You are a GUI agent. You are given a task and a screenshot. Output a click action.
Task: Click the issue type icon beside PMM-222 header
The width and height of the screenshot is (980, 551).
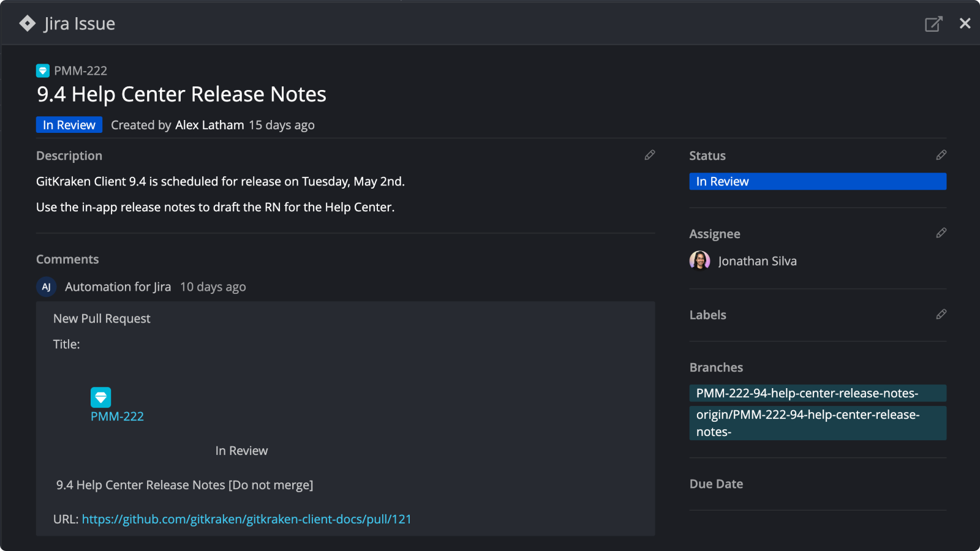pyautogui.click(x=43, y=71)
